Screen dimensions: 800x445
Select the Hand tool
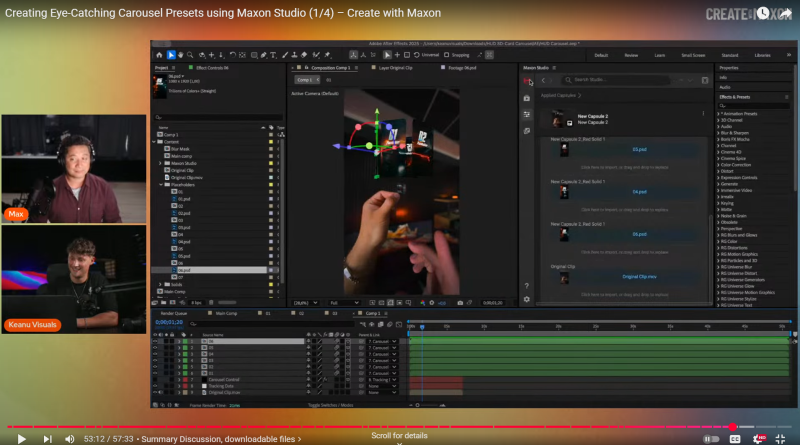(180, 55)
